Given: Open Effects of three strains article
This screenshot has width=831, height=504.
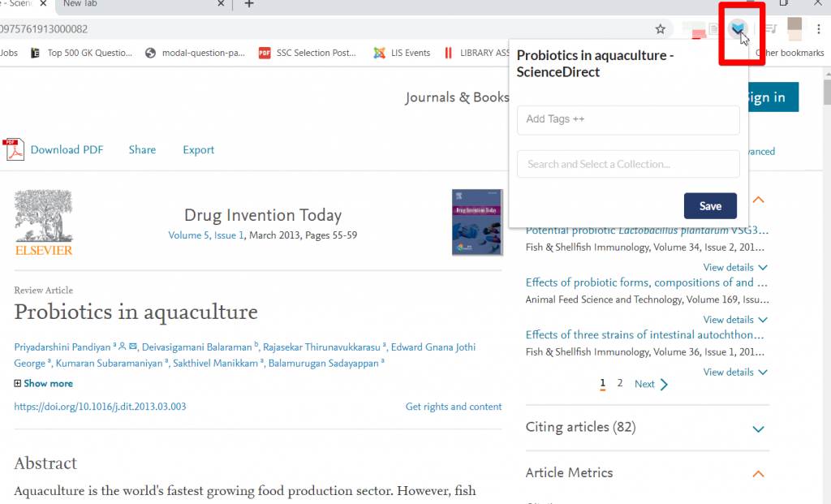Looking at the screenshot, I should pyautogui.click(x=644, y=335).
